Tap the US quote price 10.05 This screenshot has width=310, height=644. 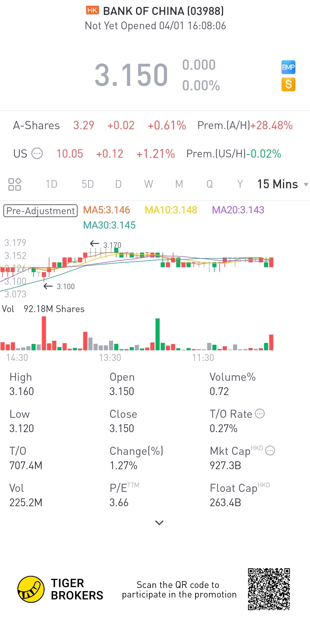pos(70,154)
